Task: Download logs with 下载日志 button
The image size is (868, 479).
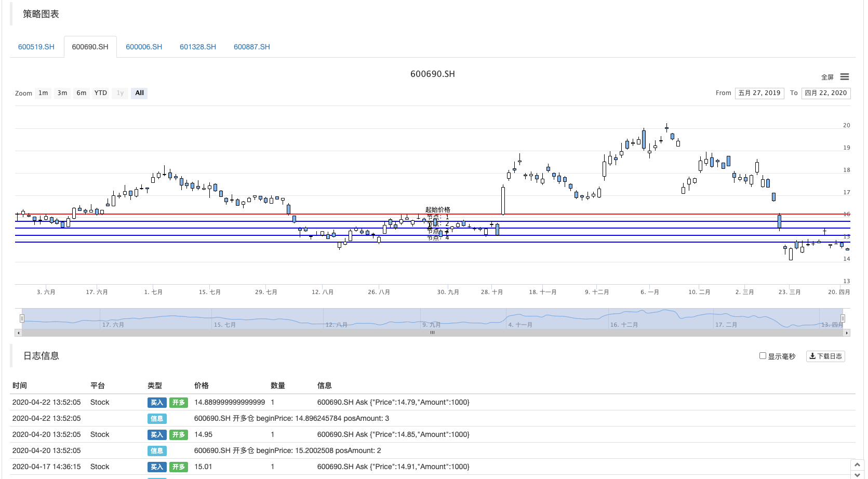Action: 825,356
